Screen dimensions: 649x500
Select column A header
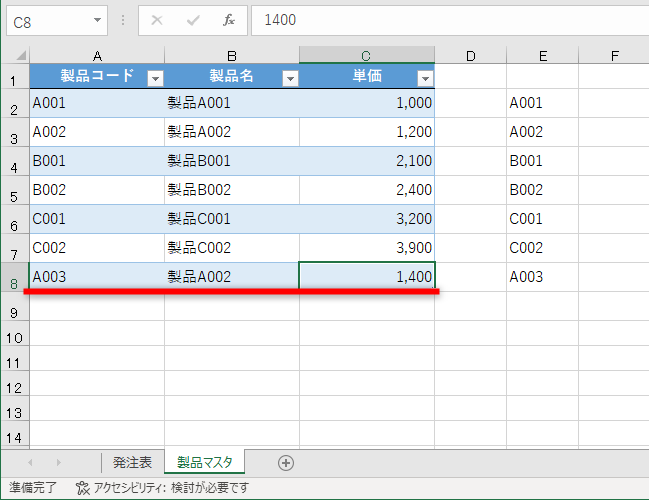pyautogui.click(x=97, y=55)
